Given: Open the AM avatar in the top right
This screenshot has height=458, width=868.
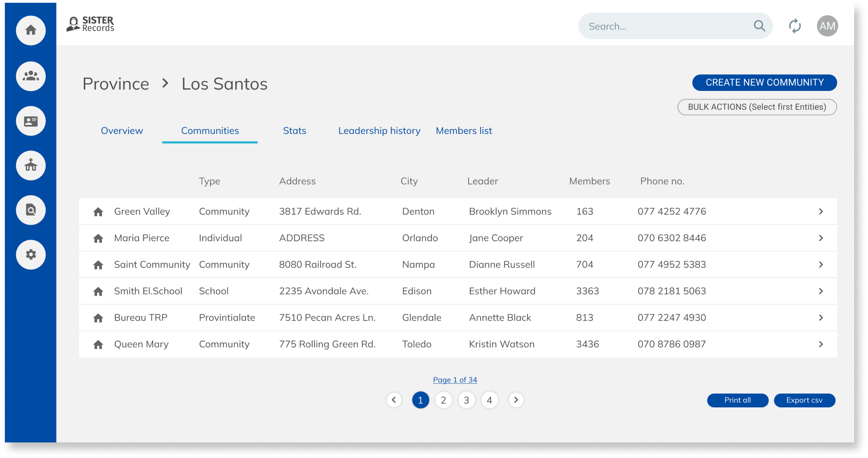Looking at the screenshot, I should 827,26.
